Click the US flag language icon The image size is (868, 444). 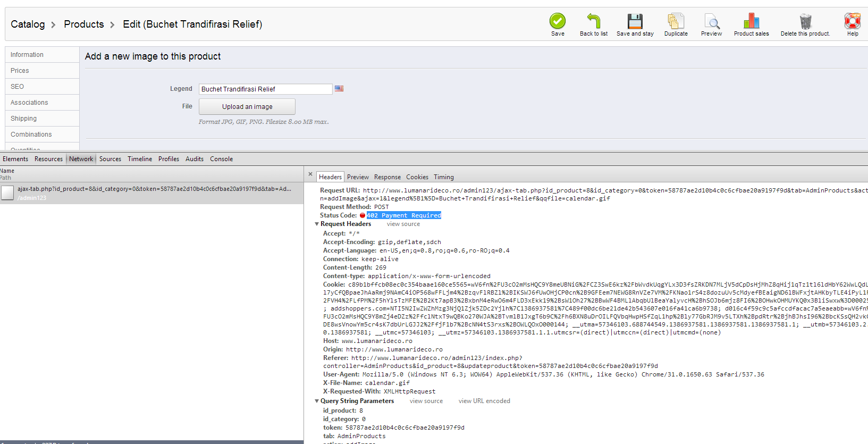coord(339,89)
